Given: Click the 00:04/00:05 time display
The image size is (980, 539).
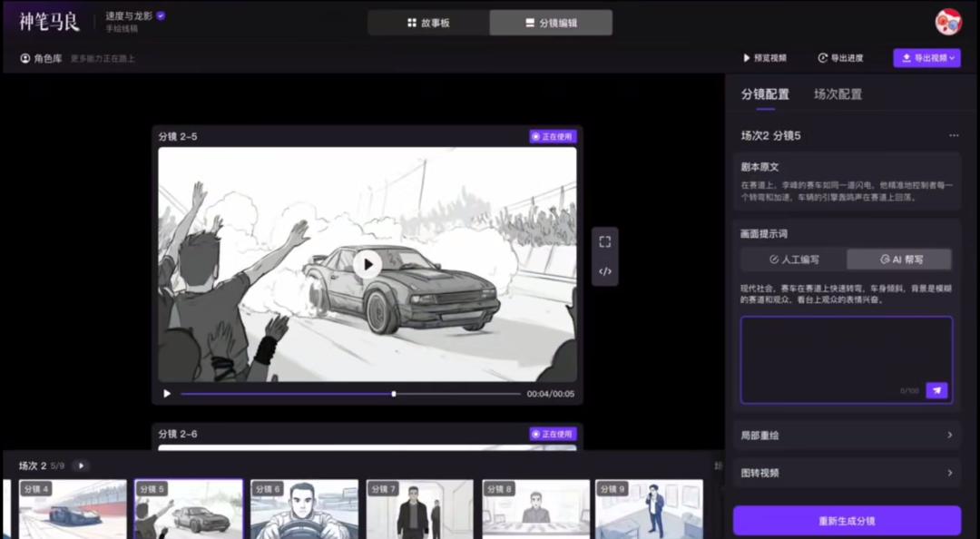Looking at the screenshot, I should (x=551, y=394).
